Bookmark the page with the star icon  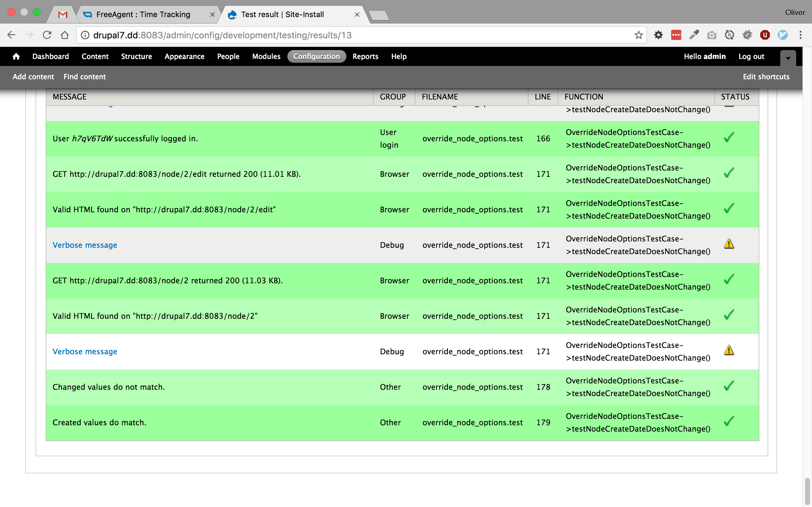click(x=638, y=35)
